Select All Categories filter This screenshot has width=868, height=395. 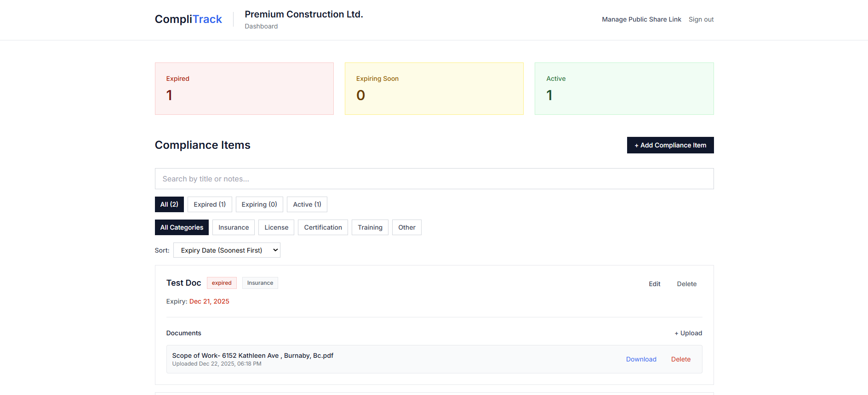(x=182, y=227)
